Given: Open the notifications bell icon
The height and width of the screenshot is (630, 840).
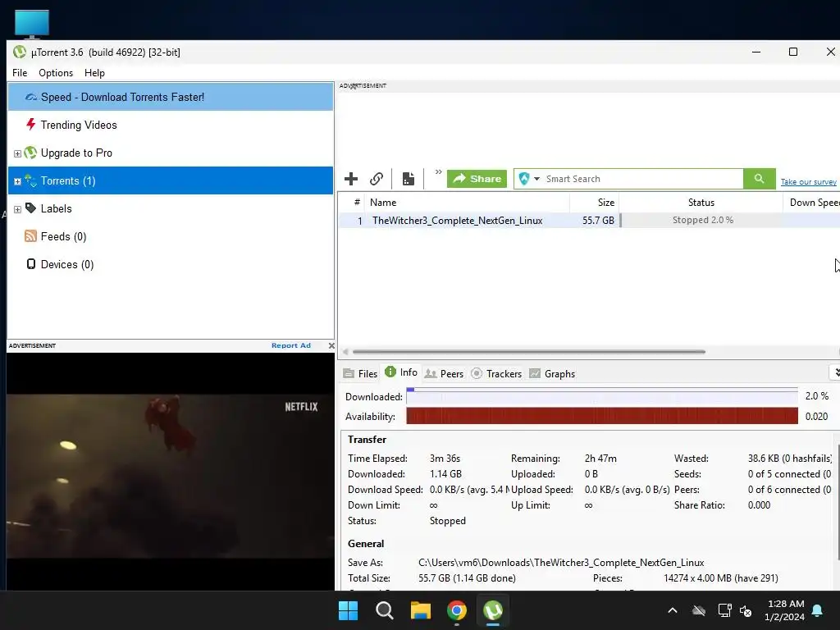Looking at the screenshot, I should pyautogui.click(x=818, y=610).
